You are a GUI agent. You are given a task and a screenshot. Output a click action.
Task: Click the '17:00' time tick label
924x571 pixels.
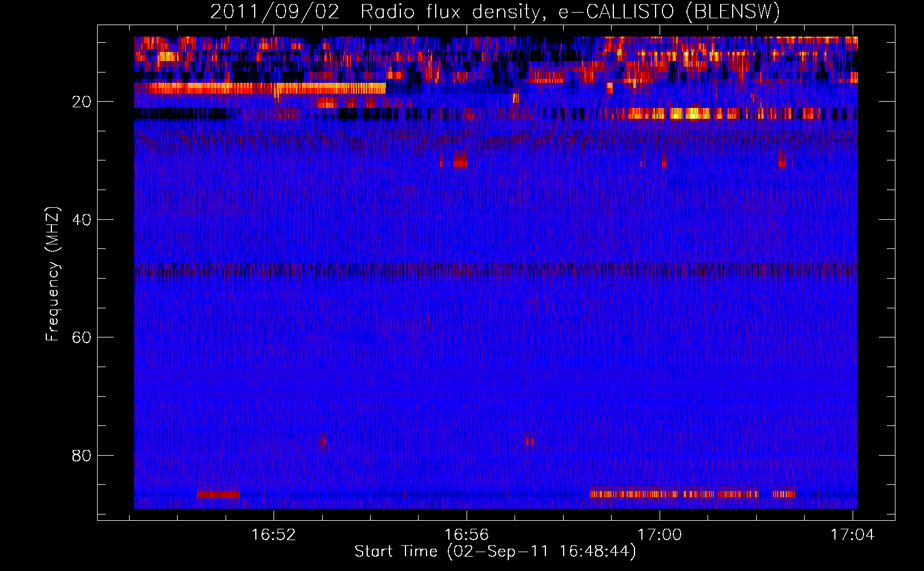point(660,535)
